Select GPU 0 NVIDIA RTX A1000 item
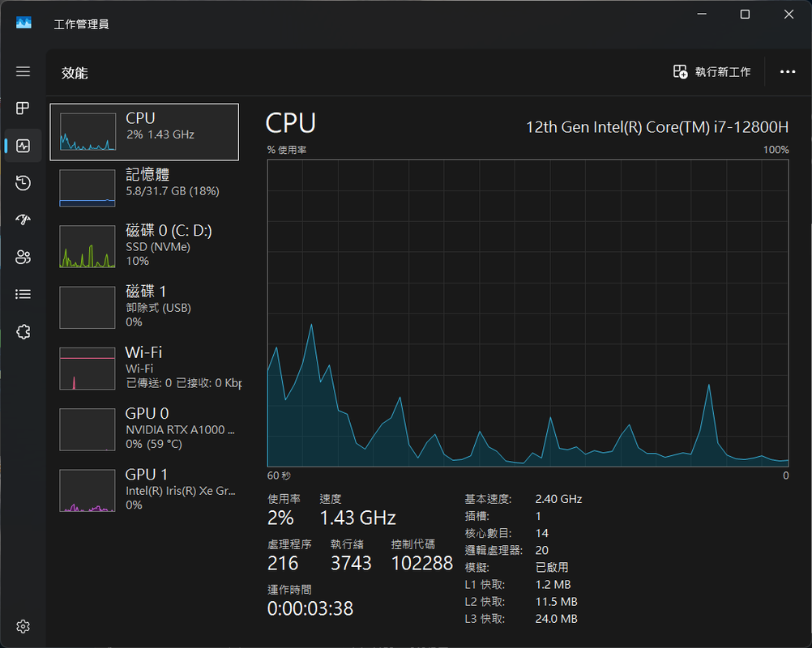This screenshot has height=648, width=812. point(144,429)
